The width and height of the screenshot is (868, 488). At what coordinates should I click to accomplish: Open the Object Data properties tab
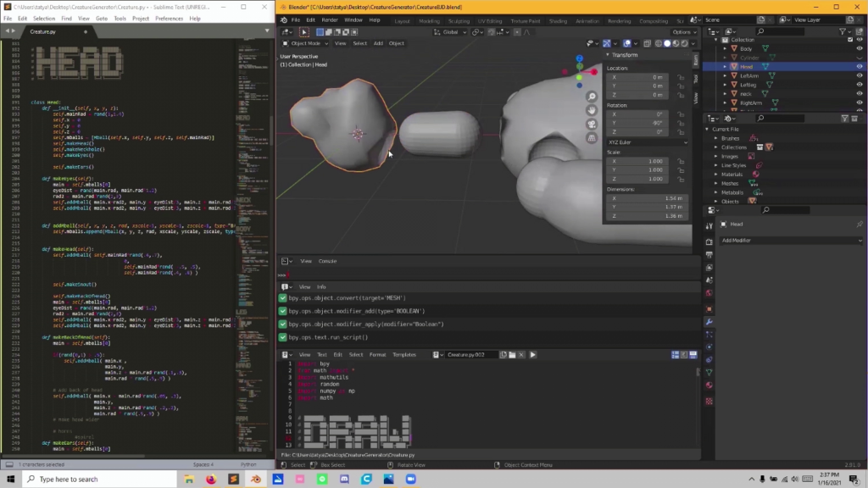point(709,373)
